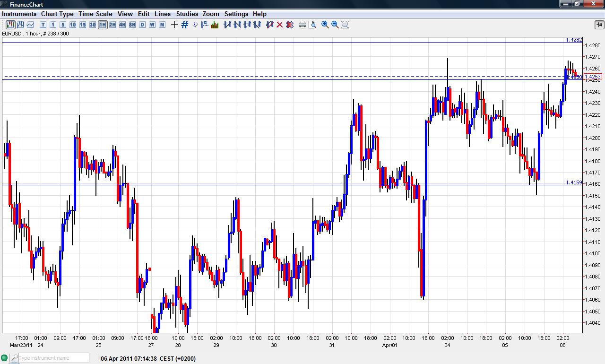Activate the Daily (D) timeframe button
Viewport: 605px width, 364px height.
coord(141,25)
